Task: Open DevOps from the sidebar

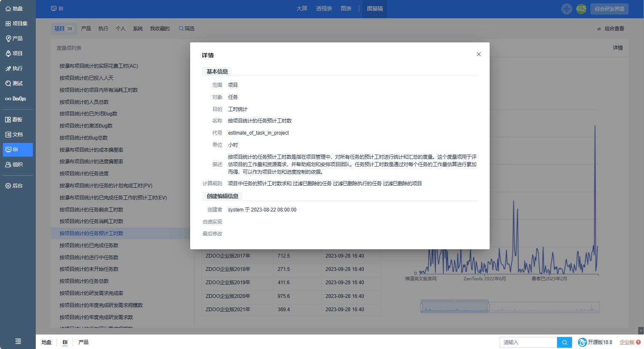Action: tap(17, 99)
